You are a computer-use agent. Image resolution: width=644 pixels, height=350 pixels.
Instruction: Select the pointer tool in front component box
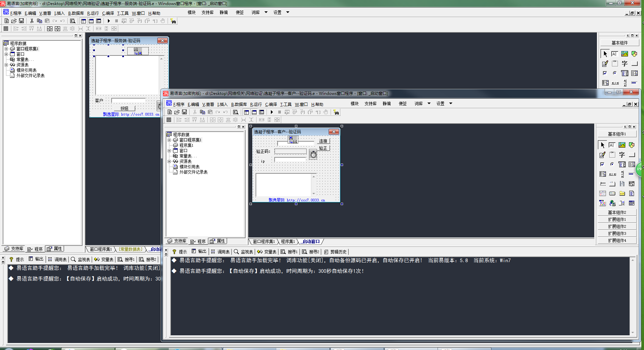pyautogui.click(x=602, y=145)
